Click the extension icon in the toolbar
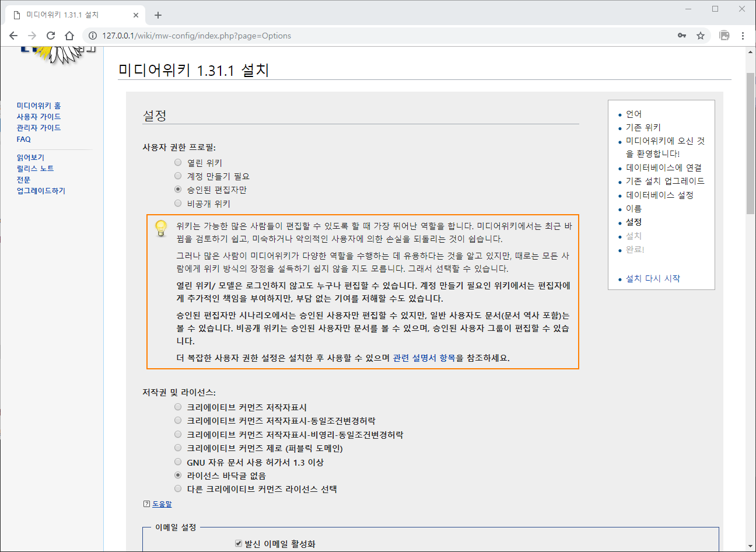 (724, 36)
